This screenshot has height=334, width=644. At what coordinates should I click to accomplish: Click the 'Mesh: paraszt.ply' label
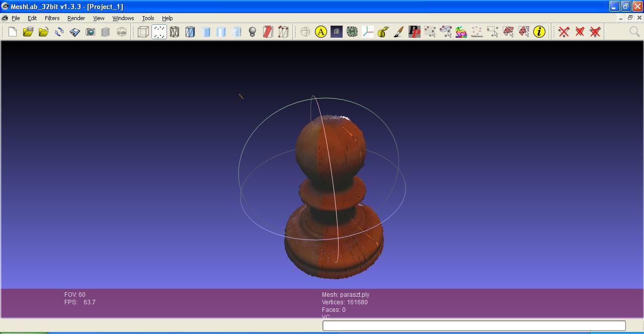point(346,295)
